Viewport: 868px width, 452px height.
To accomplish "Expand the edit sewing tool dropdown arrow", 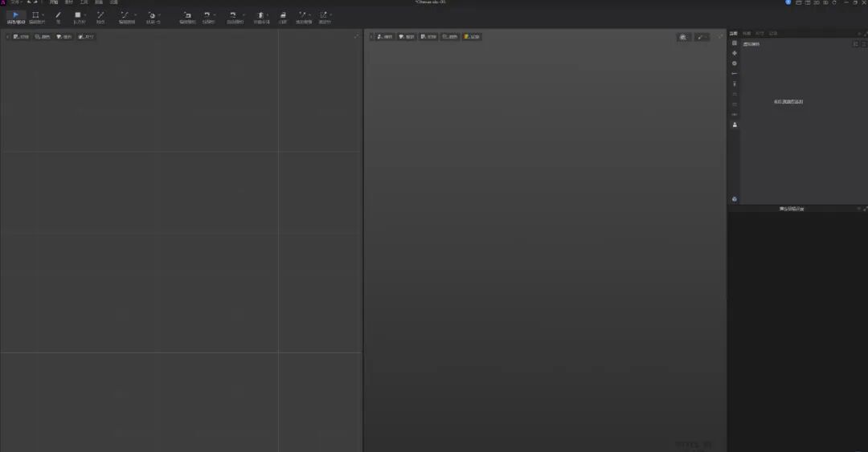I will 136,15.
